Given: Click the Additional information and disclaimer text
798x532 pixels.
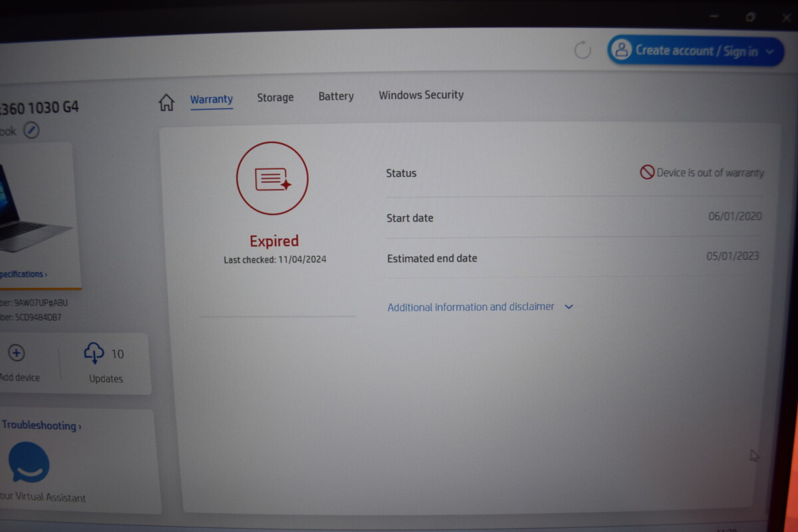Looking at the screenshot, I should click(471, 307).
